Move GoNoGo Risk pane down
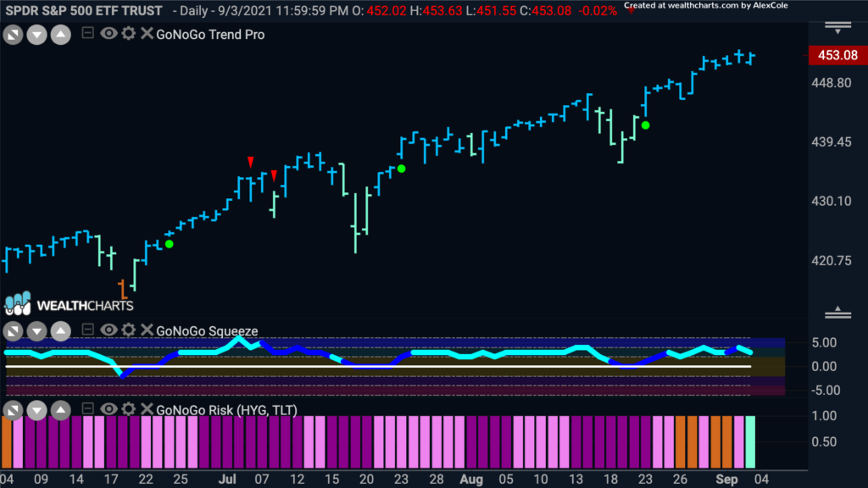868x488 pixels. click(x=36, y=410)
